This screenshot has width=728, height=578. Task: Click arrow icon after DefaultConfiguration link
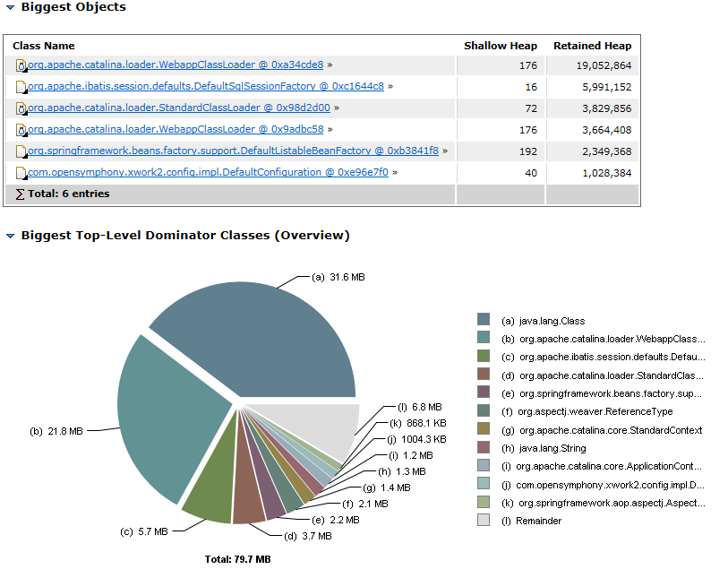395,173
